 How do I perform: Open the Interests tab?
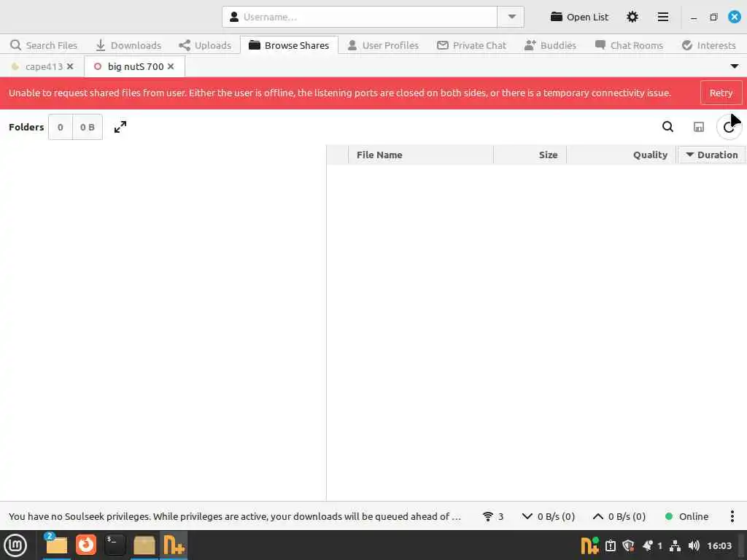(709, 45)
